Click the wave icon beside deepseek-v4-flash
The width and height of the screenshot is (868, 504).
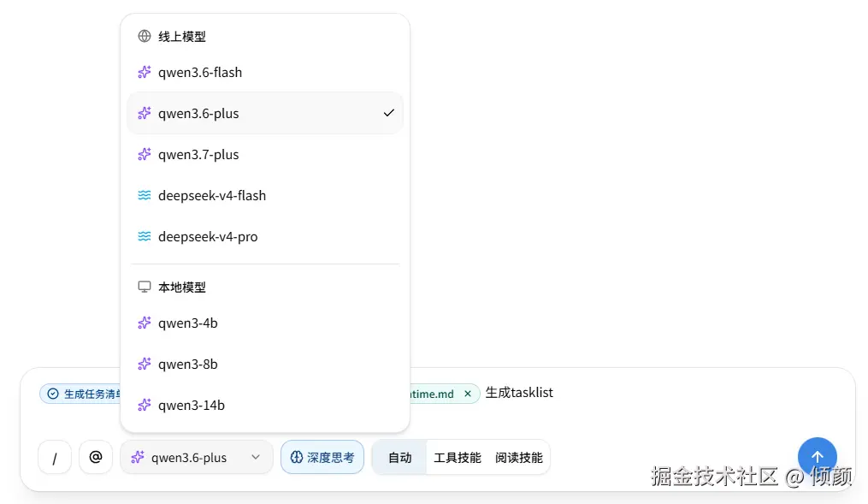pos(144,195)
